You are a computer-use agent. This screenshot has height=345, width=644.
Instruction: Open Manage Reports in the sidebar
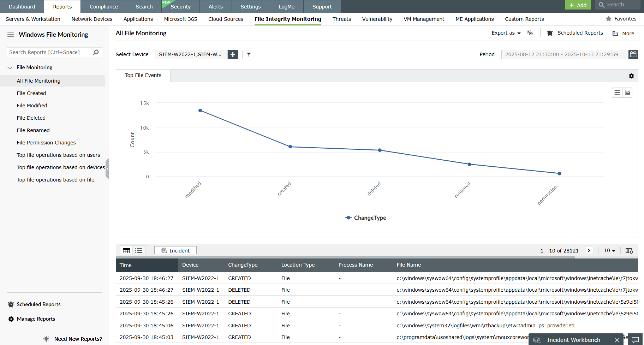click(35, 319)
